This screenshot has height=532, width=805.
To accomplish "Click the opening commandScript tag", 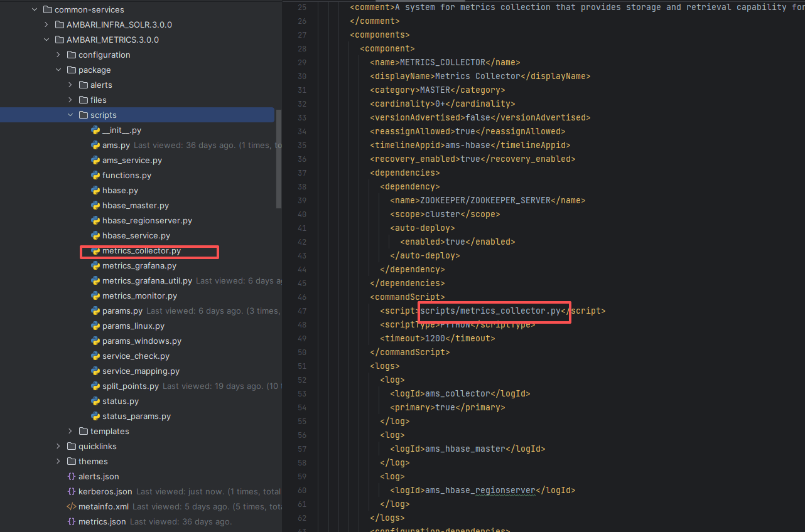I will coord(408,297).
